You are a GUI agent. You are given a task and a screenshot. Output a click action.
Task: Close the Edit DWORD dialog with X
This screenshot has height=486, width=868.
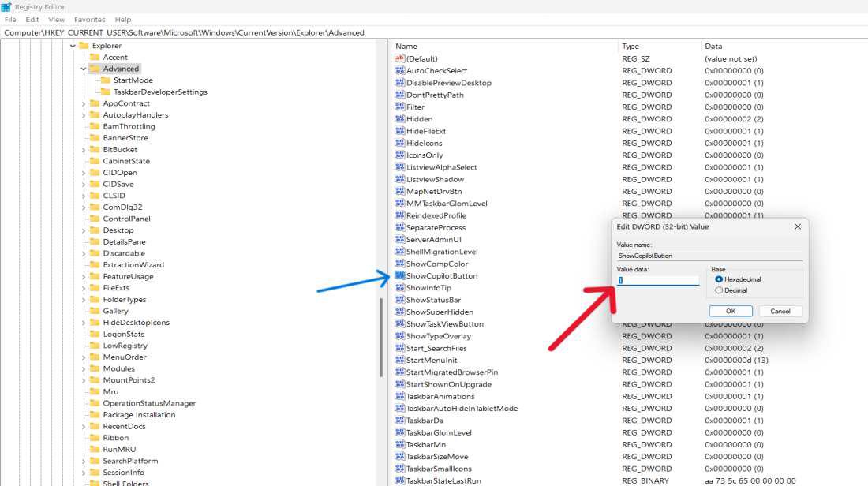[798, 227]
